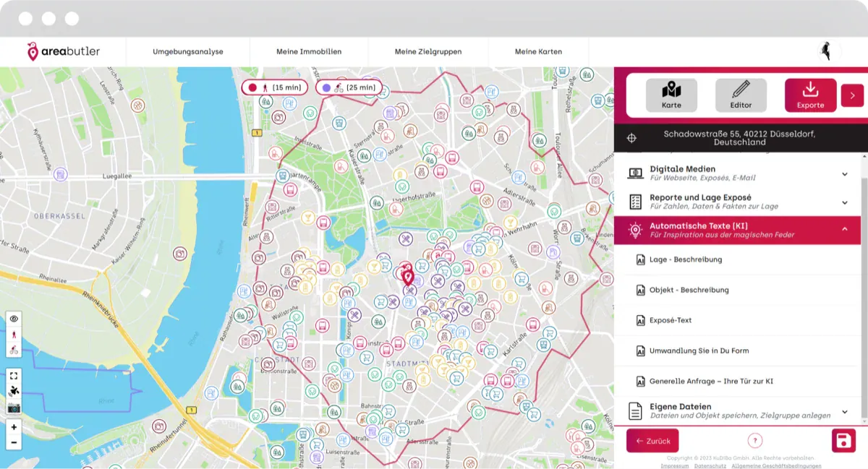Open the Umgebungsanalyse menu
Viewport: 868px width, 469px height.
(x=188, y=51)
